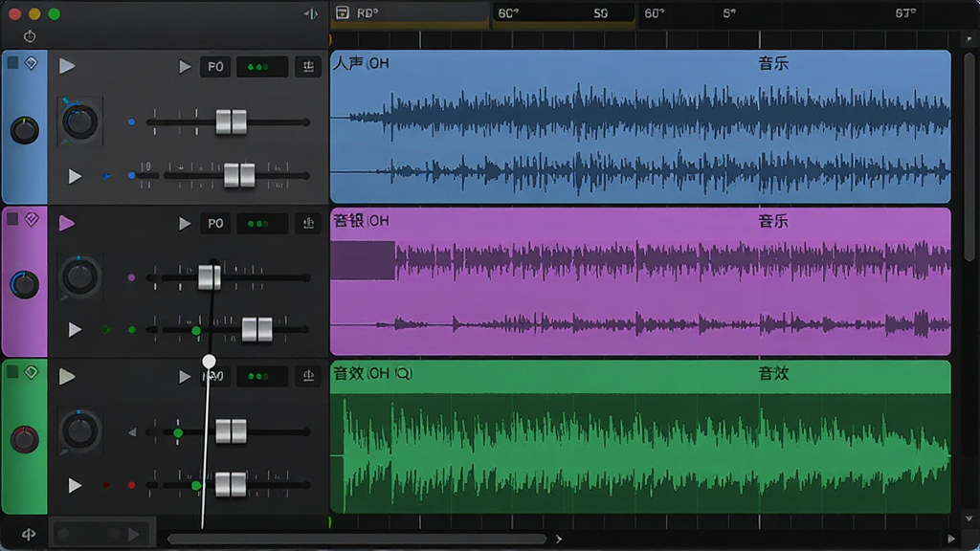Click the down arrow below the vertical scrollbar
Viewport: 980px width, 551px height.
(x=969, y=518)
